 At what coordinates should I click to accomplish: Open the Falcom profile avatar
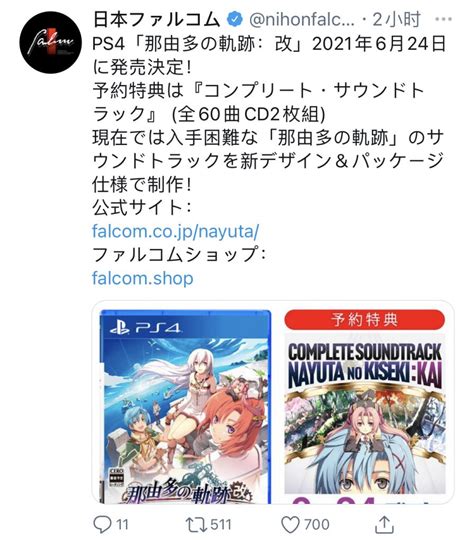pos(50,42)
